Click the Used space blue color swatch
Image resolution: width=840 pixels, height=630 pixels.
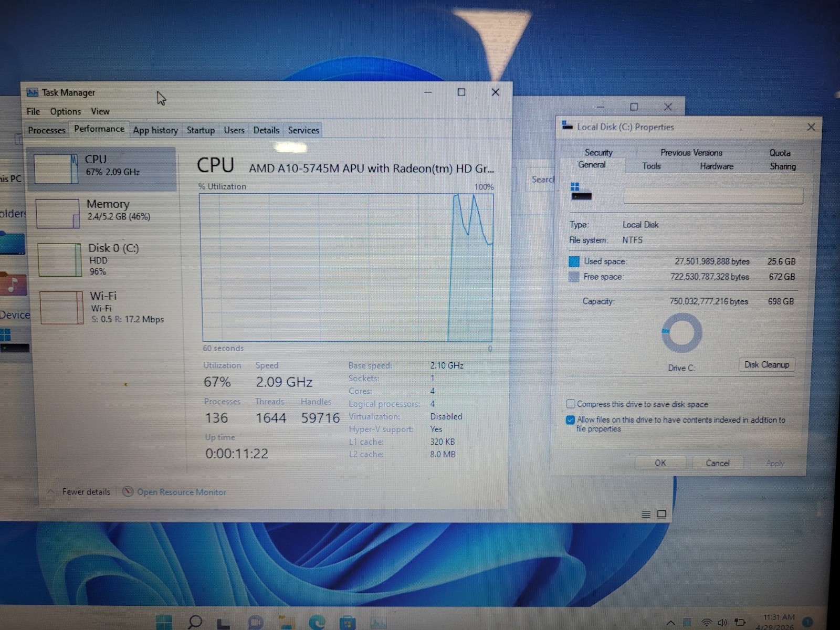pos(574,261)
